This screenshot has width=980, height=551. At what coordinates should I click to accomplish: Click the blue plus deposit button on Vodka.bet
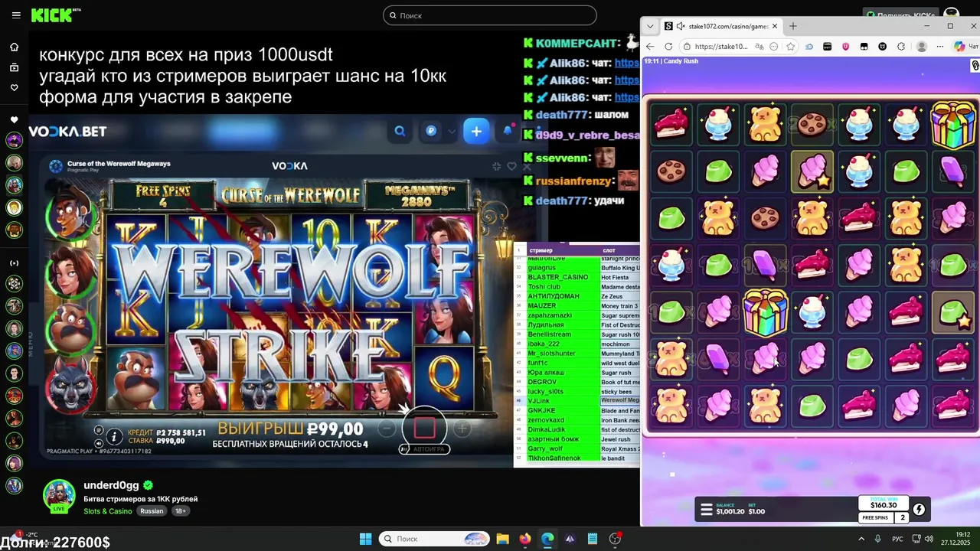point(476,132)
